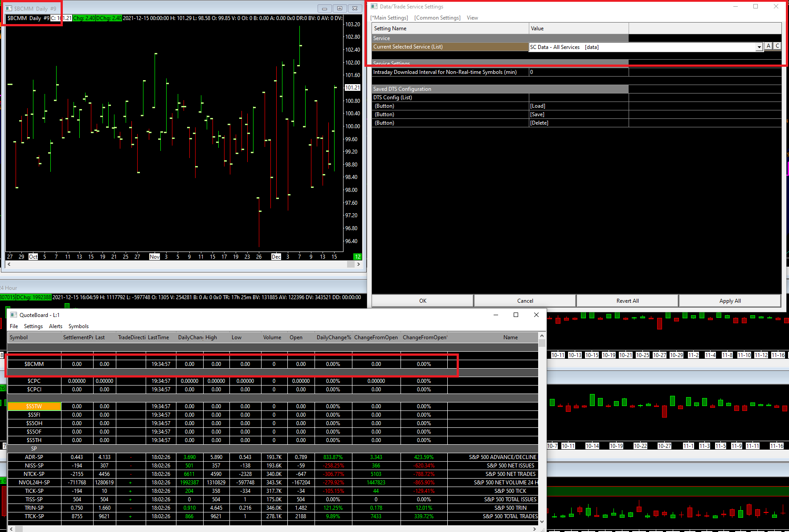Click the A button beside the service list

tap(769, 46)
